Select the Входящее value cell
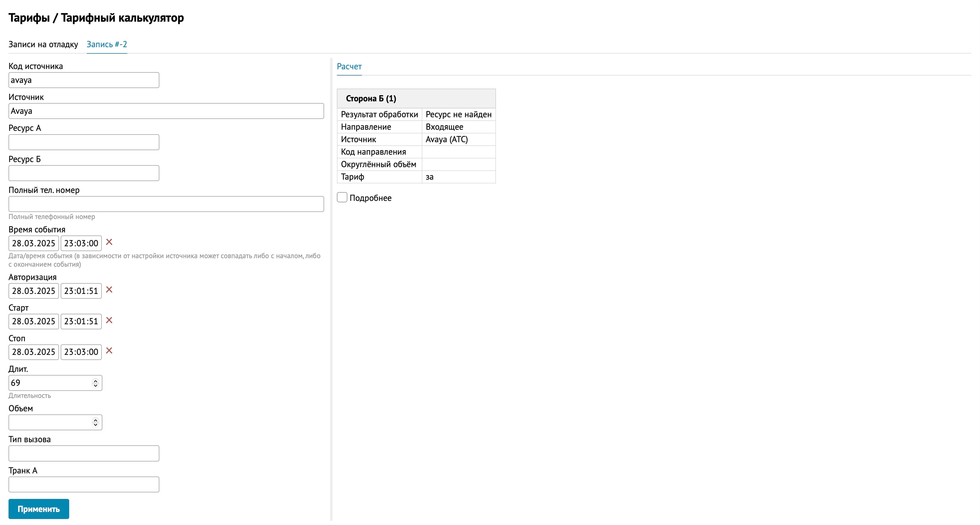 (458, 127)
